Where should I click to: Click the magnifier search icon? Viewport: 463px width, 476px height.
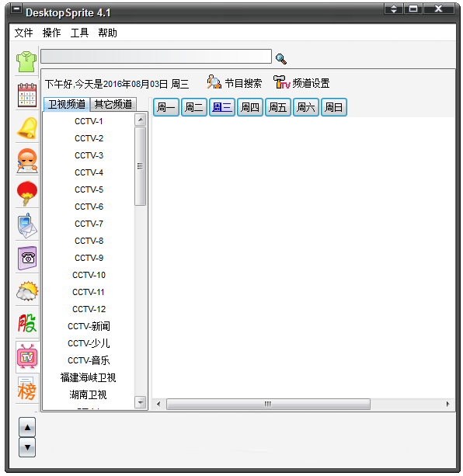pos(281,58)
